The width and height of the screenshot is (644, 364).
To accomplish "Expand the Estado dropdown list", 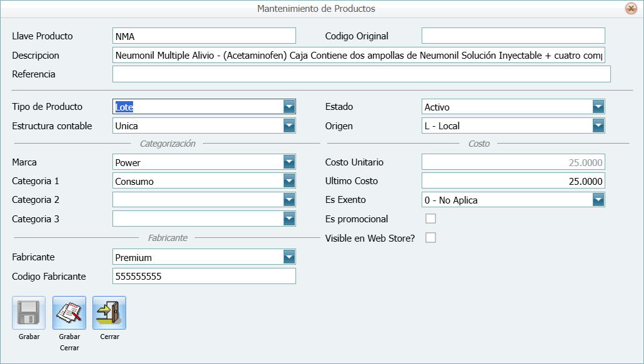I will pos(598,107).
